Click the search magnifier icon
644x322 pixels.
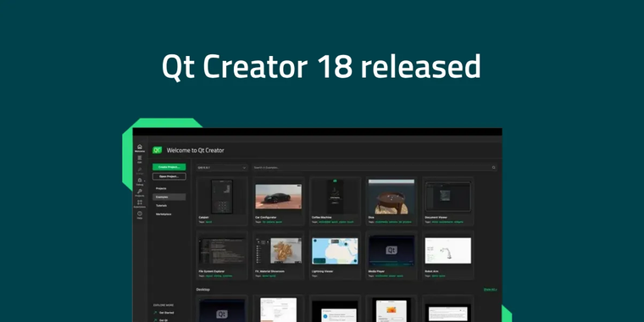coord(494,168)
